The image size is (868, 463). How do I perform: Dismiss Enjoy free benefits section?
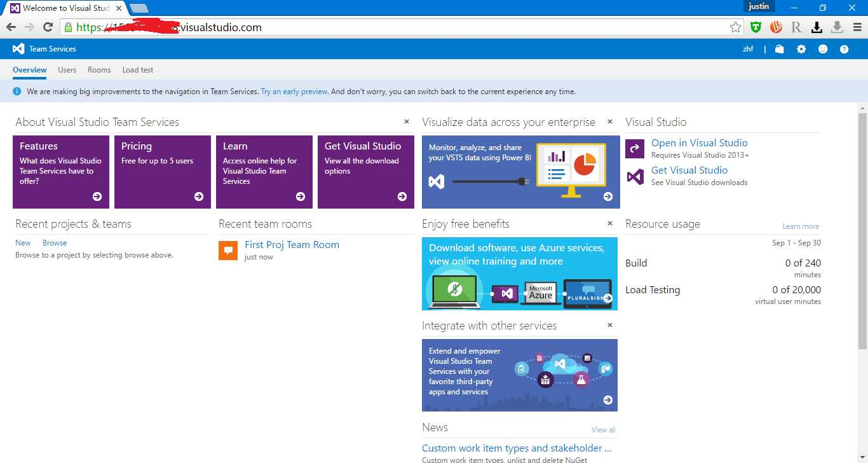(610, 223)
